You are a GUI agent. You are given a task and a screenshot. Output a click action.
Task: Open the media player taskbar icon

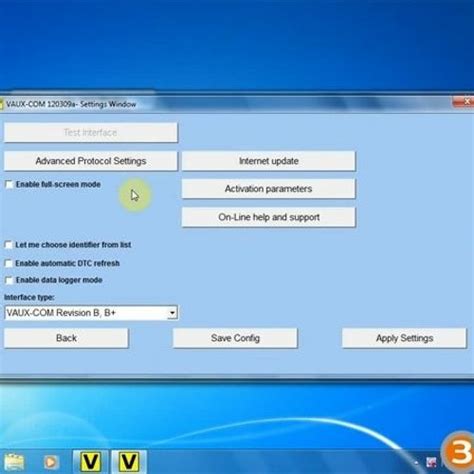(51, 462)
